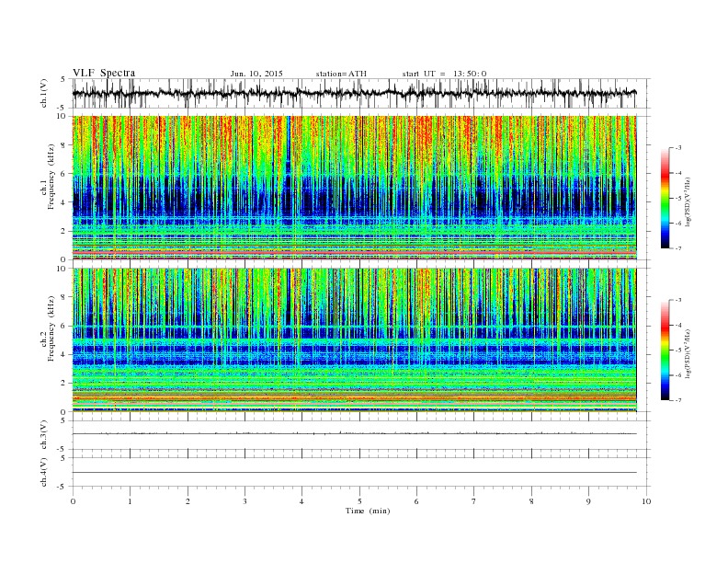728x563 pixels.
Task: Click the ch.1 spectrogram color scale bar
Action: coord(665,198)
